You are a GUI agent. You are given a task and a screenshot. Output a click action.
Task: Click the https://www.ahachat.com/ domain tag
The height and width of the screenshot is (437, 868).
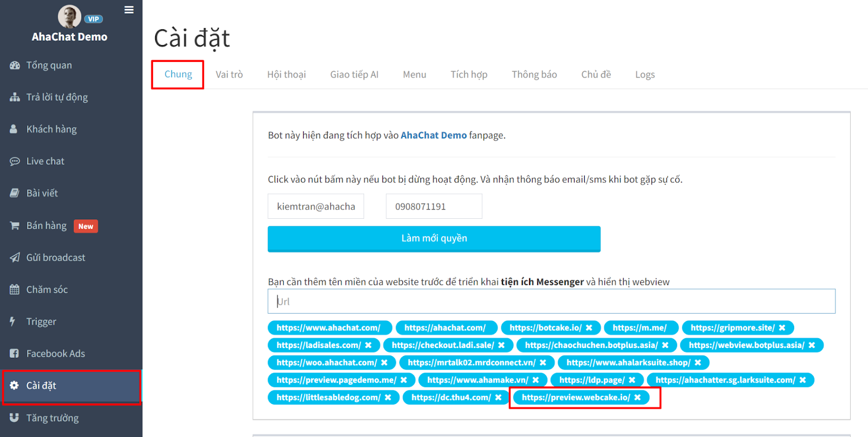click(330, 328)
